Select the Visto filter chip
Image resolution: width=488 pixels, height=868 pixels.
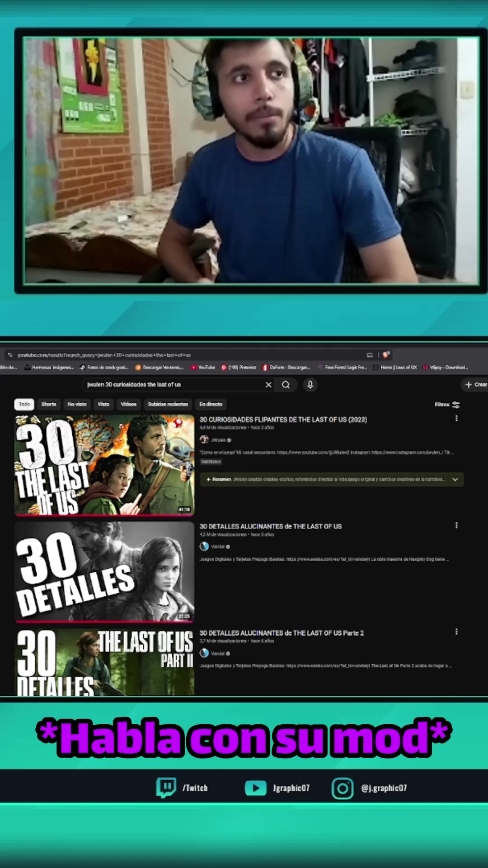pyautogui.click(x=103, y=404)
